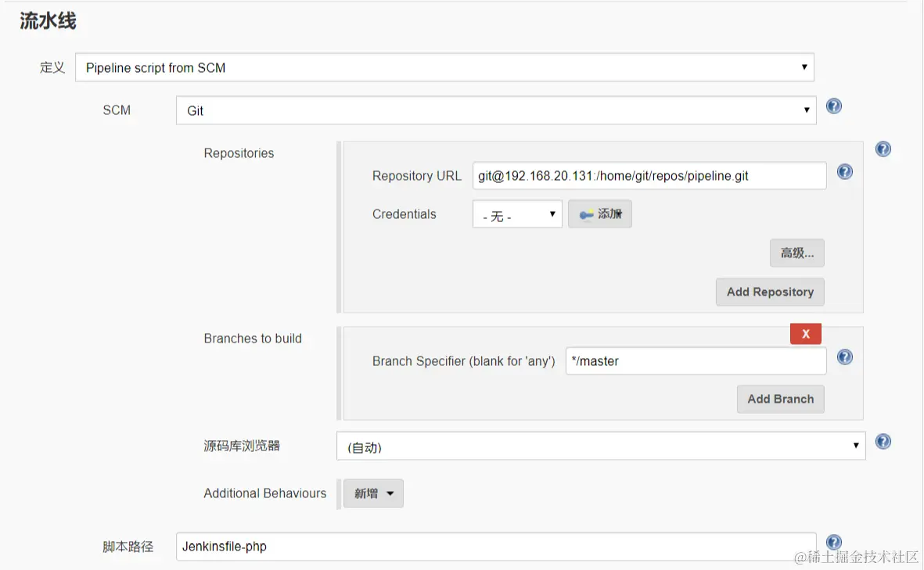The width and height of the screenshot is (924, 570).
Task: Click the Branches to build label
Action: coord(253,339)
